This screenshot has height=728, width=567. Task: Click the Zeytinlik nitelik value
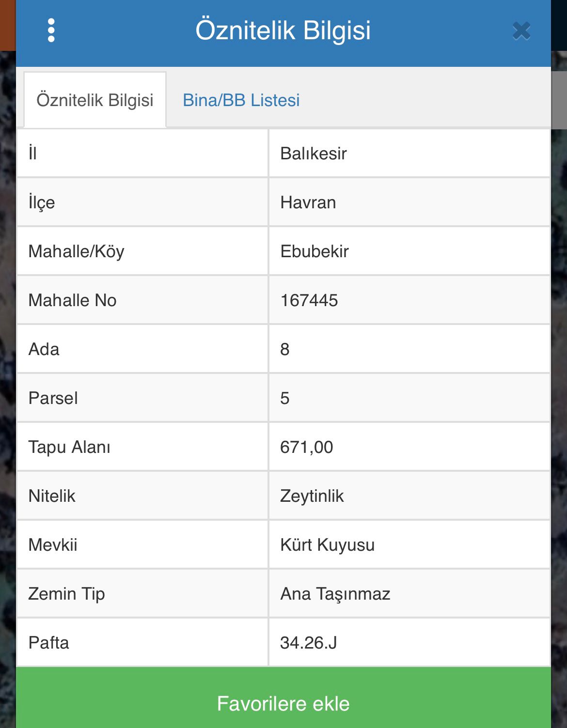(x=312, y=496)
